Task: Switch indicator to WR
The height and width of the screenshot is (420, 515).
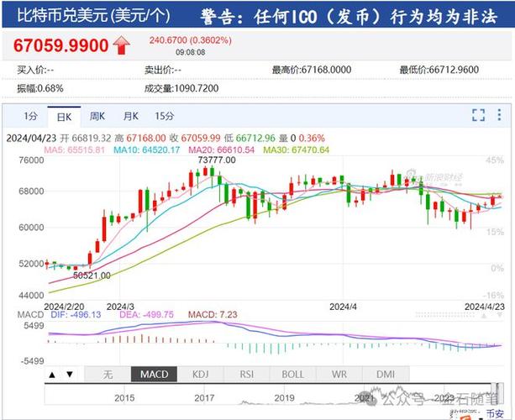Action: pos(339,375)
